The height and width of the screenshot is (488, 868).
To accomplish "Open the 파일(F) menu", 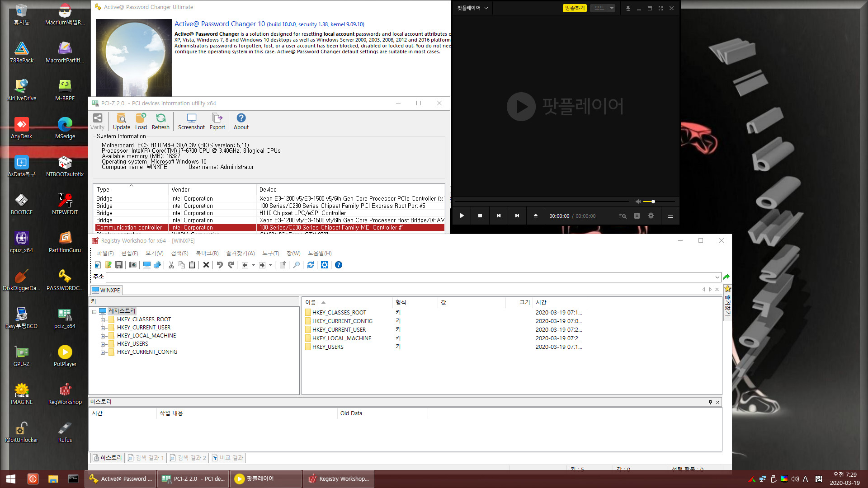I will (105, 253).
